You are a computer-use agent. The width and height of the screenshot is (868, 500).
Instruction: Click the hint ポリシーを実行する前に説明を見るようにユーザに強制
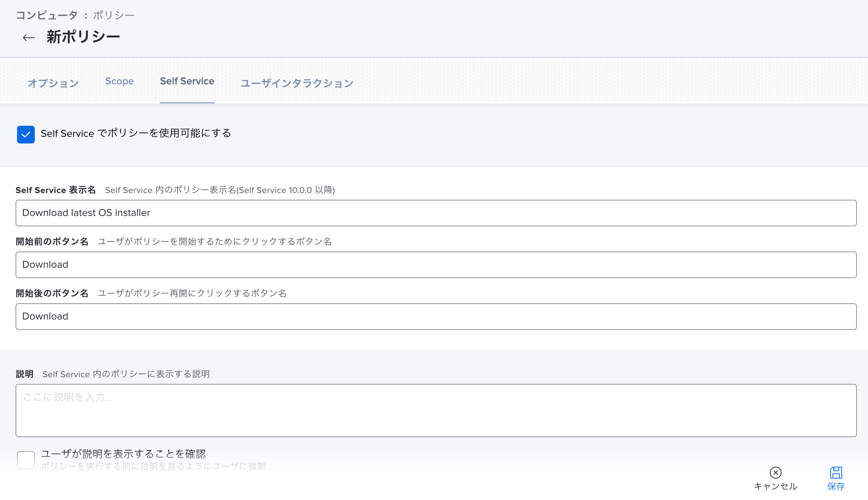coord(153,466)
